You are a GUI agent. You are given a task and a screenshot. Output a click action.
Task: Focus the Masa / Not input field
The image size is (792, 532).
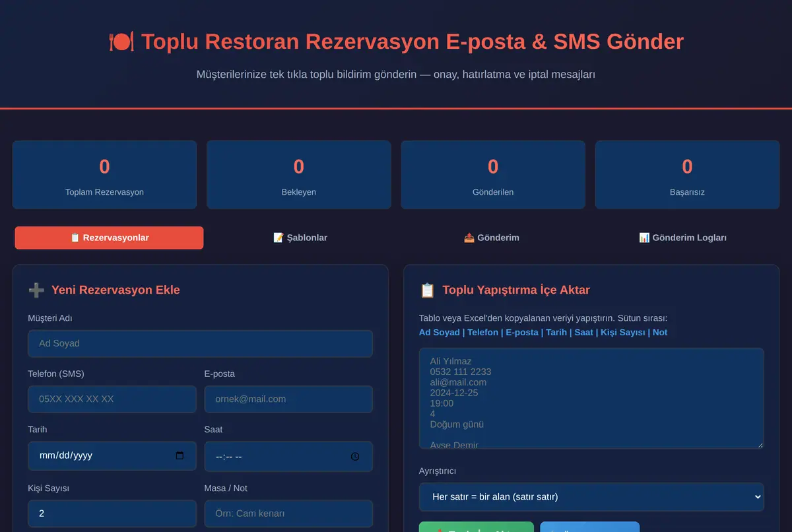click(288, 514)
